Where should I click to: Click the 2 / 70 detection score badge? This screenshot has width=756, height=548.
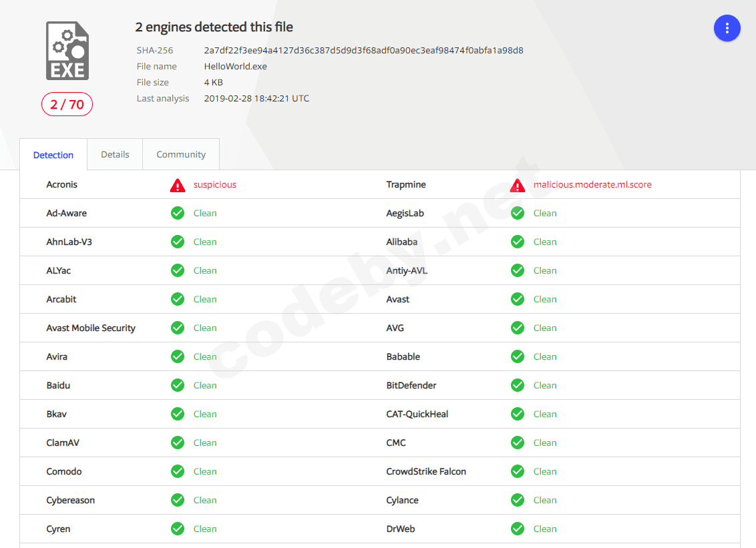coord(67,104)
